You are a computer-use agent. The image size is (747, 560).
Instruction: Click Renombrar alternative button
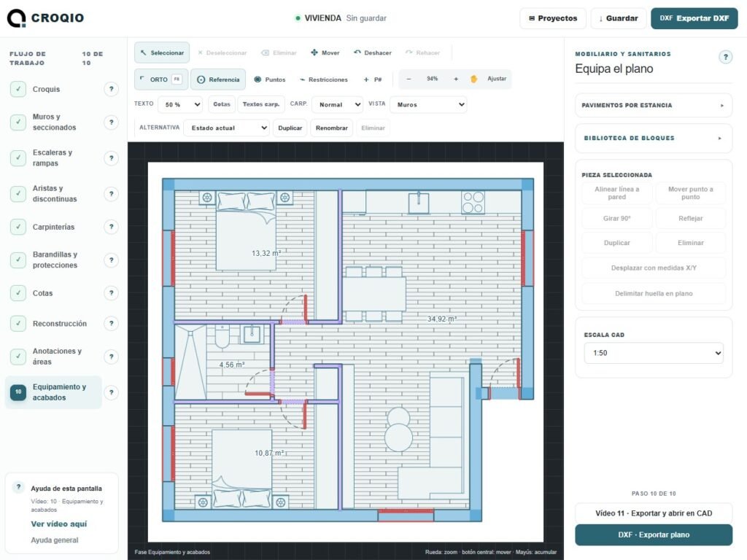tap(332, 128)
